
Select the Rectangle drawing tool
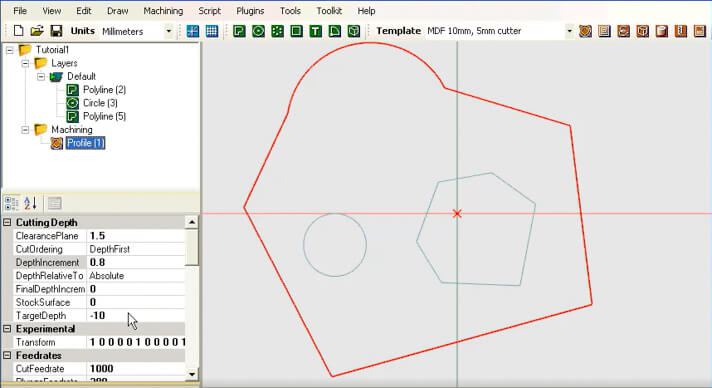(297, 31)
